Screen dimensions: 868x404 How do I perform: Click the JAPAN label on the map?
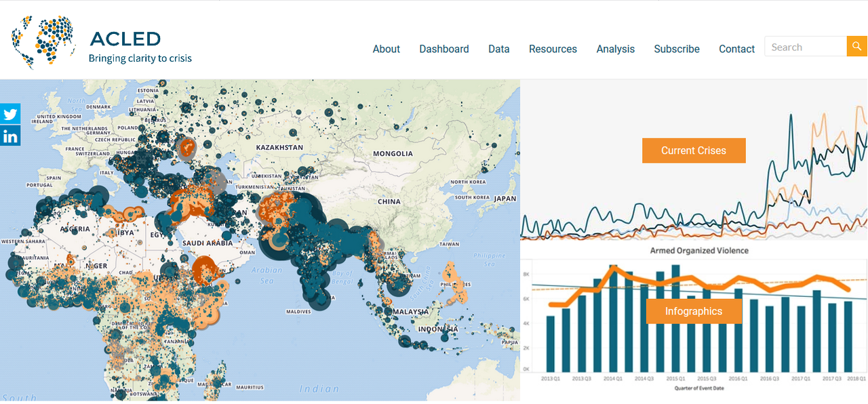point(505,199)
